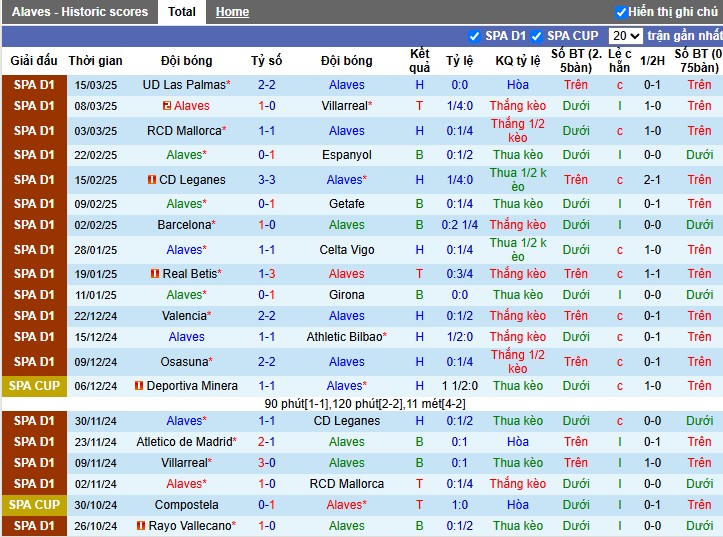Click the Alaves - Historic scores title
The image size is (723, 537).
[x=80, y=12]
